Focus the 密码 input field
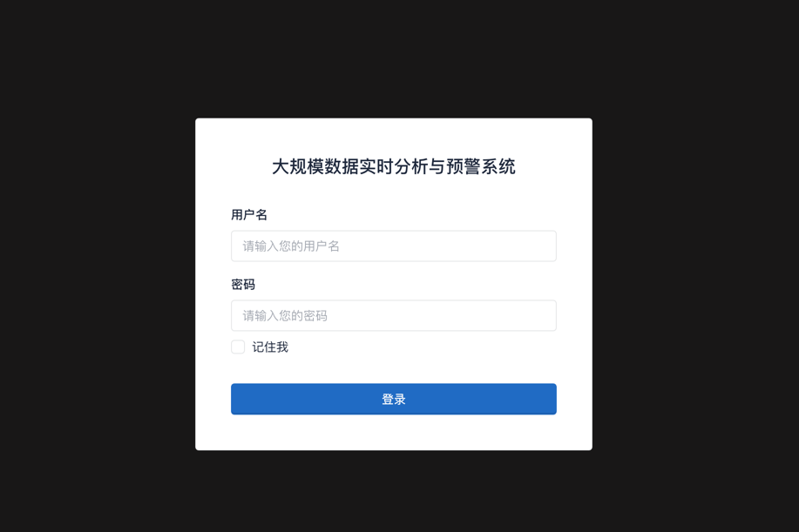Viewport: 799px width, 532px height. [393, 316]
